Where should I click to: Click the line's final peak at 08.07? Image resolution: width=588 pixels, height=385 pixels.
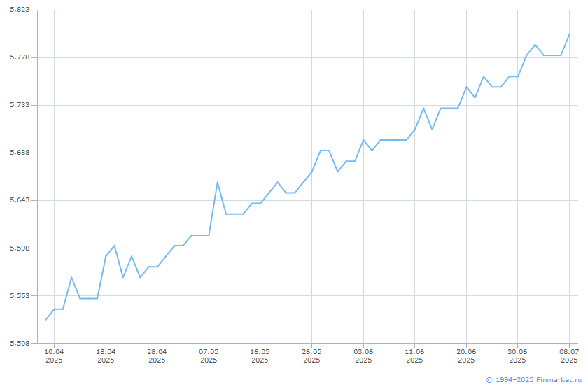tap(569, 34)
